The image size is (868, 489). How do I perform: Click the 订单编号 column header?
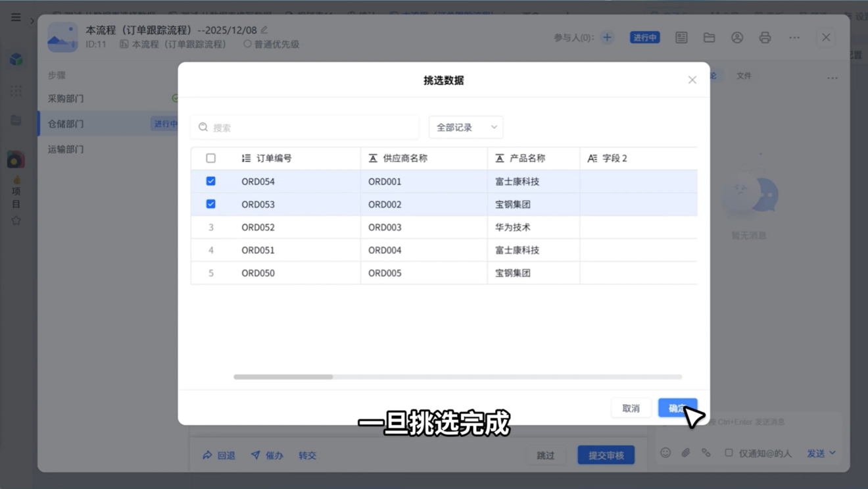(295, 158)
